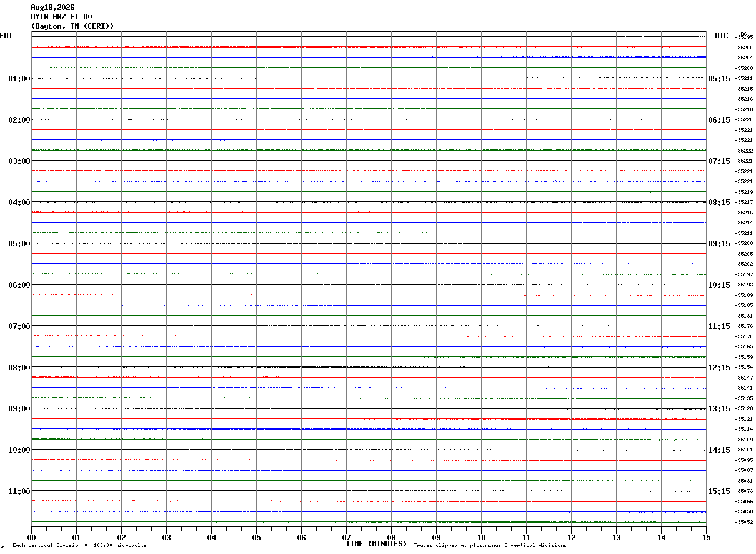Select the 11:00 EDT time label
This screenshot has width=756, height=554.
pos(19,491)
